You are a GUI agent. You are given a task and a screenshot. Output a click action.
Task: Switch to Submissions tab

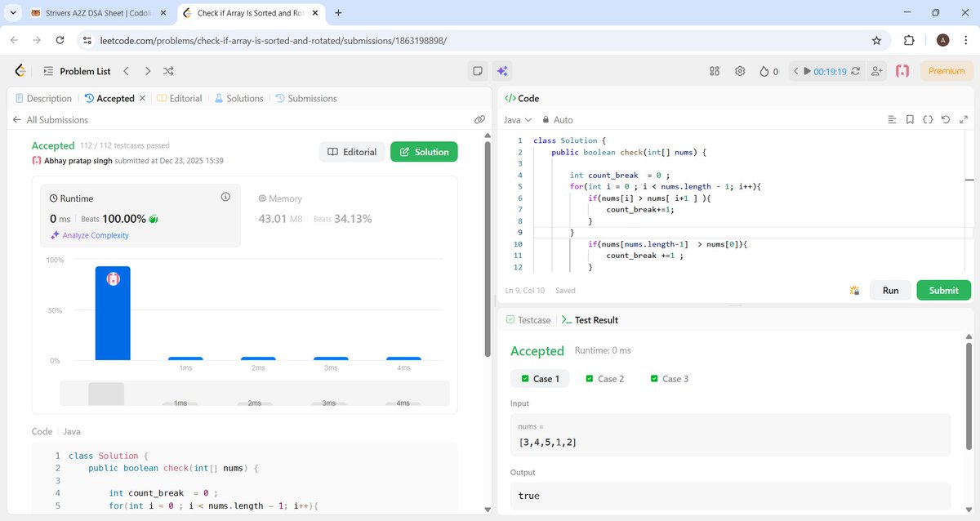pyautogui.click(x=306, y=98)
